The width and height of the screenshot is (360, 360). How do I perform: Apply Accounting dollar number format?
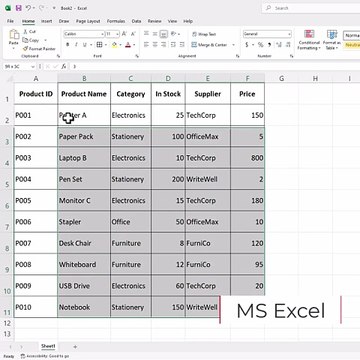point(247,45)
